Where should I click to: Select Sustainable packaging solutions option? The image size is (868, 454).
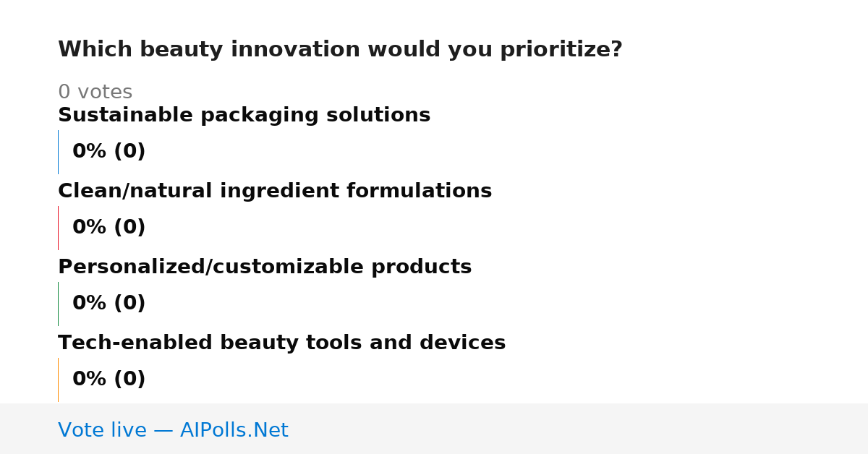tap(244, 116)
